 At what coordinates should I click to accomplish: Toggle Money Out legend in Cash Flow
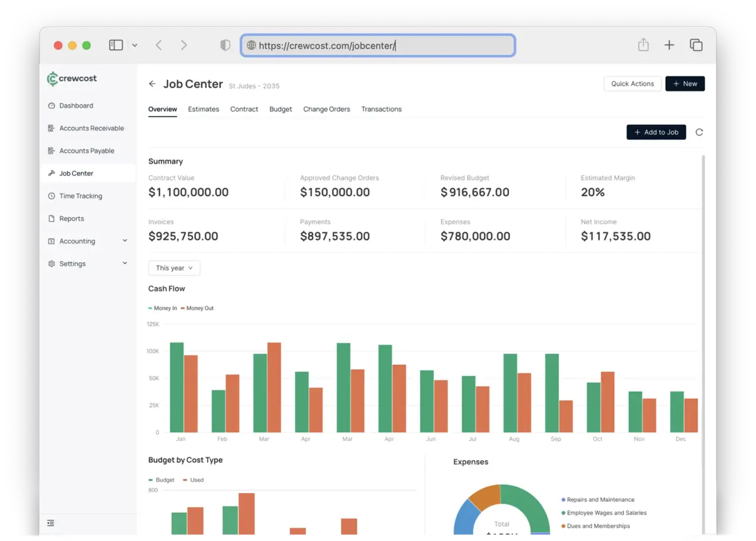tap(197, 308)
